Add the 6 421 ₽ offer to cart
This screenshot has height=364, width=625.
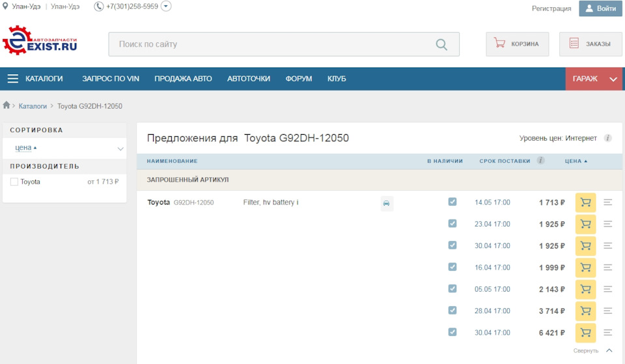click(x=585, y=333)
